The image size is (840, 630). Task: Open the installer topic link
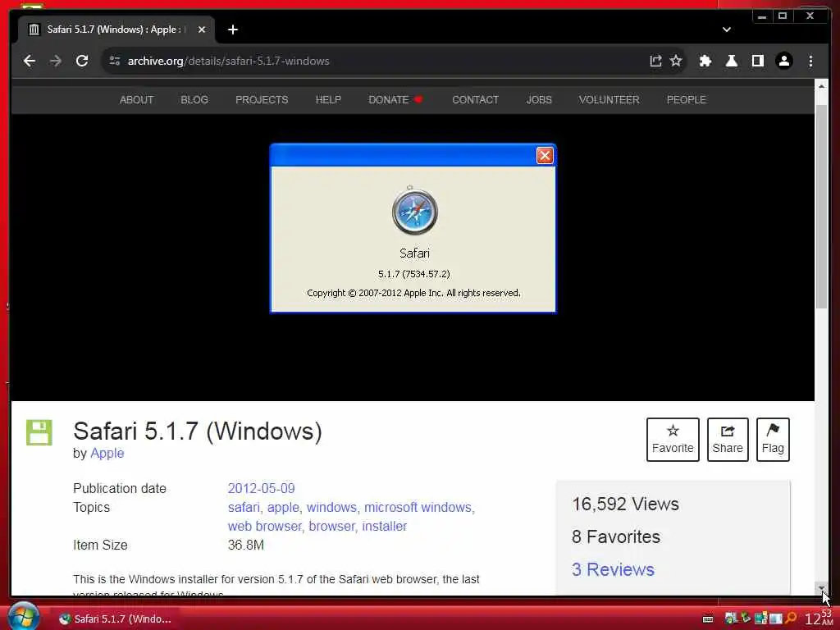pyautogui.click(x=385, y=526)
